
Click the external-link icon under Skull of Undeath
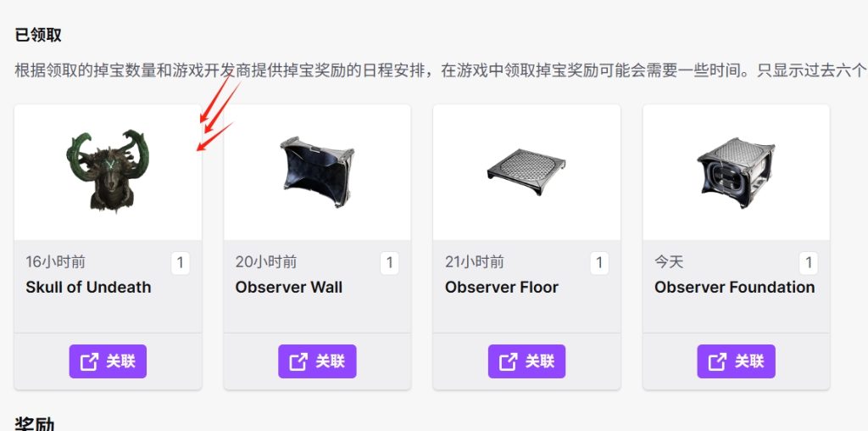(x=89, y=361)
